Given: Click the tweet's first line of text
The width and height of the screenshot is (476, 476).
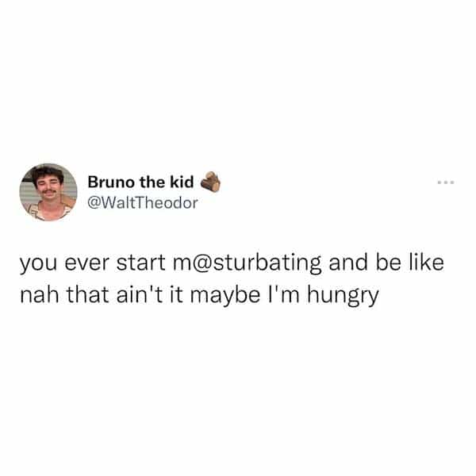Looking at the screenshot, I should [232, 263].
